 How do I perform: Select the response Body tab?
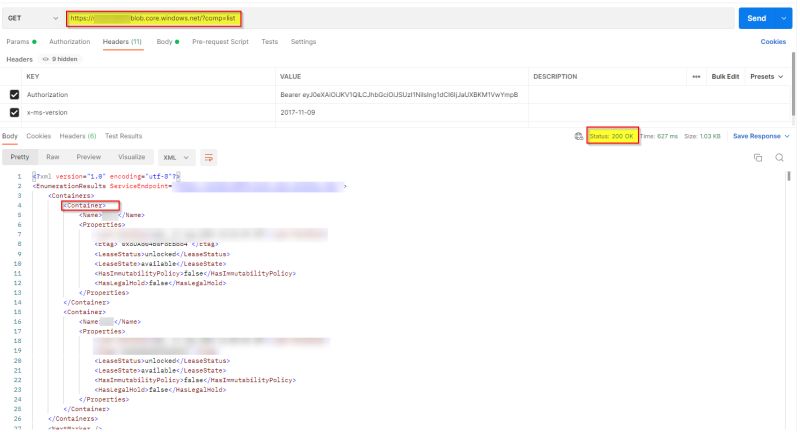coord(10,136)
